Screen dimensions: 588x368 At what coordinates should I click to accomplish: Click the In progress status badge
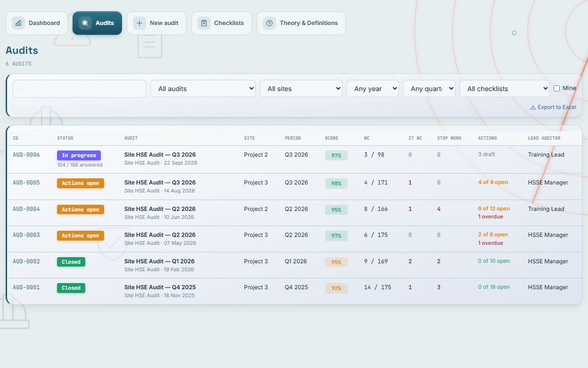tap(79, 156)
